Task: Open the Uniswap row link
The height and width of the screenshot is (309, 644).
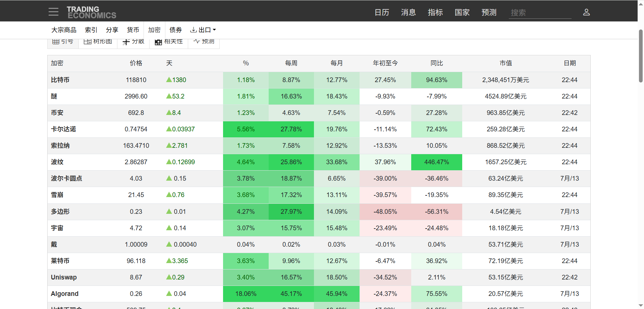Action: coord(64,277)
